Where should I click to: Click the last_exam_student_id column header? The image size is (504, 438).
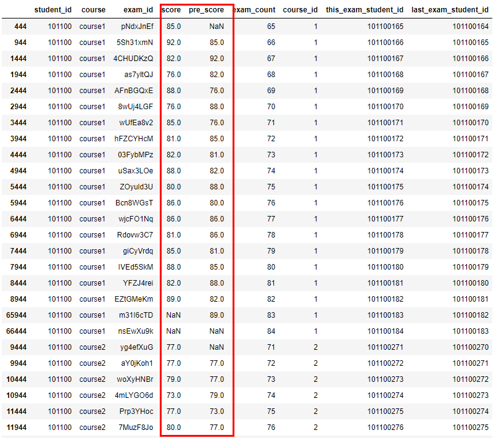click(450, 10)
